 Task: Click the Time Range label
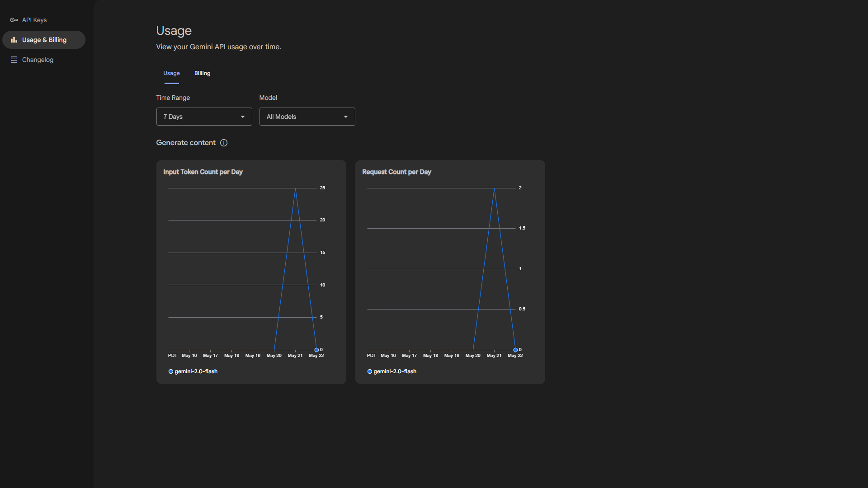(173, 98)
